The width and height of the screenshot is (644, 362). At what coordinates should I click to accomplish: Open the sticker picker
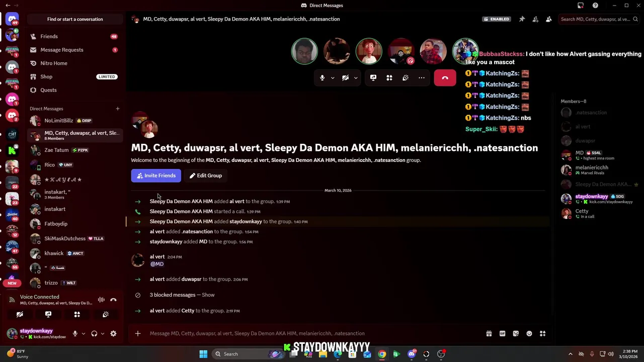tap(516, 333)
